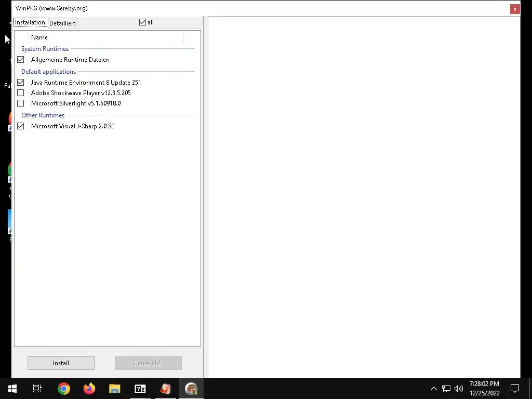Select the WinPKG installer taskbar icon

coord(191,389)
